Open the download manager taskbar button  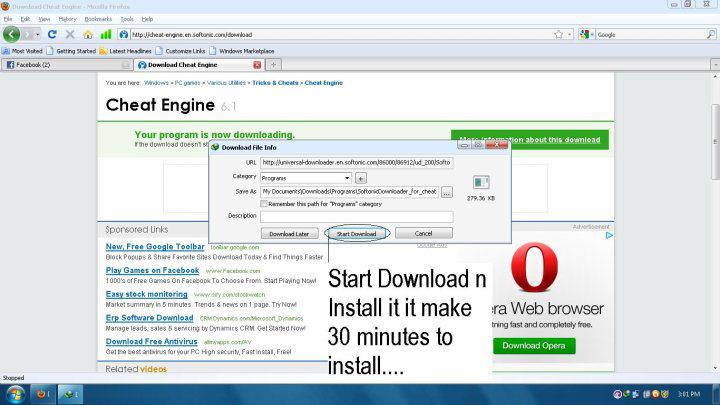pyautogui.click(x=70, y=394)
